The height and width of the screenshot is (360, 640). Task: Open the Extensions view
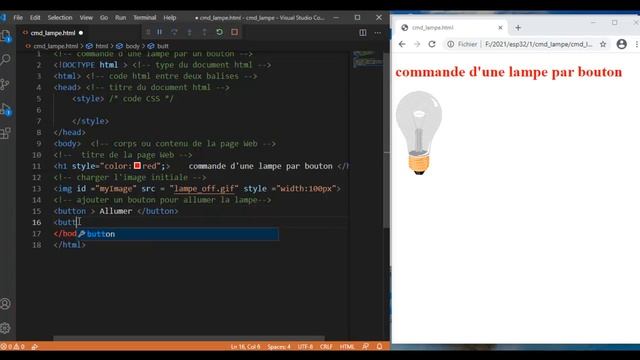[x=6, y=133]
